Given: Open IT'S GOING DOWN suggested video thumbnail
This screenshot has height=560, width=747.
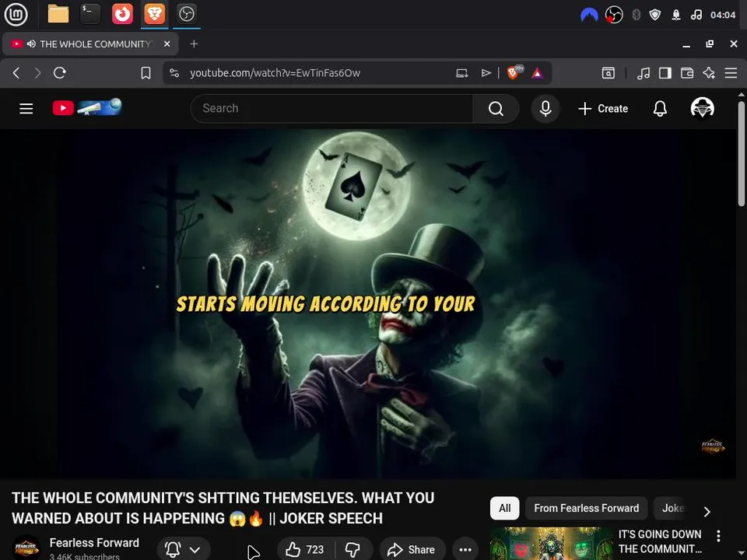Looking at the screenshot, I should coord(551,544).
